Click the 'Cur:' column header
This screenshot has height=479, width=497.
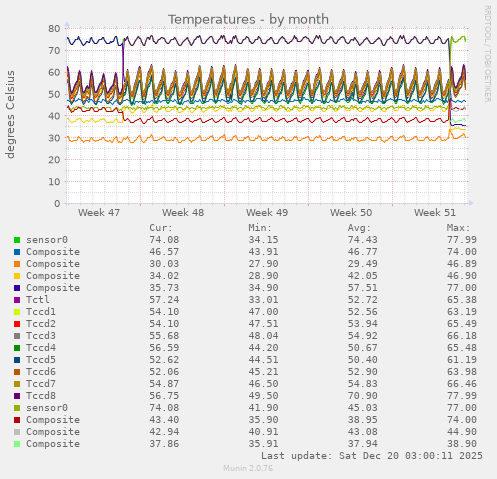[x=161, y=228]
